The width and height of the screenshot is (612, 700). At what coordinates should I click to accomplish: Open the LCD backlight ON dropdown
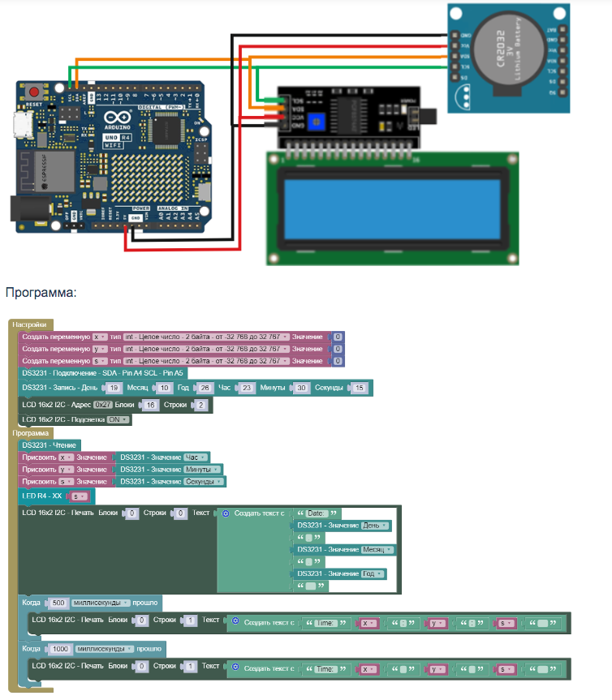point(119,419)
